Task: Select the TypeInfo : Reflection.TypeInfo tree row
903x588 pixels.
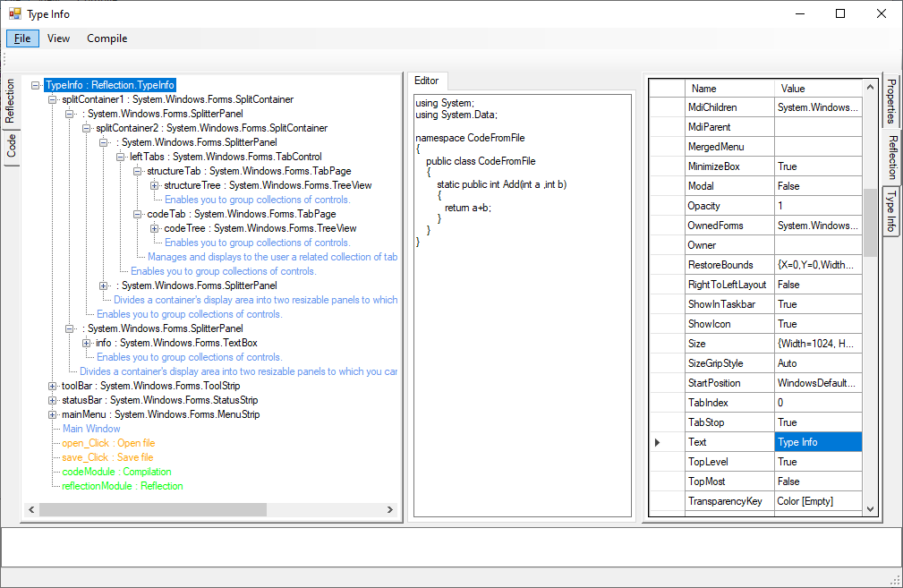Action: 110,85
